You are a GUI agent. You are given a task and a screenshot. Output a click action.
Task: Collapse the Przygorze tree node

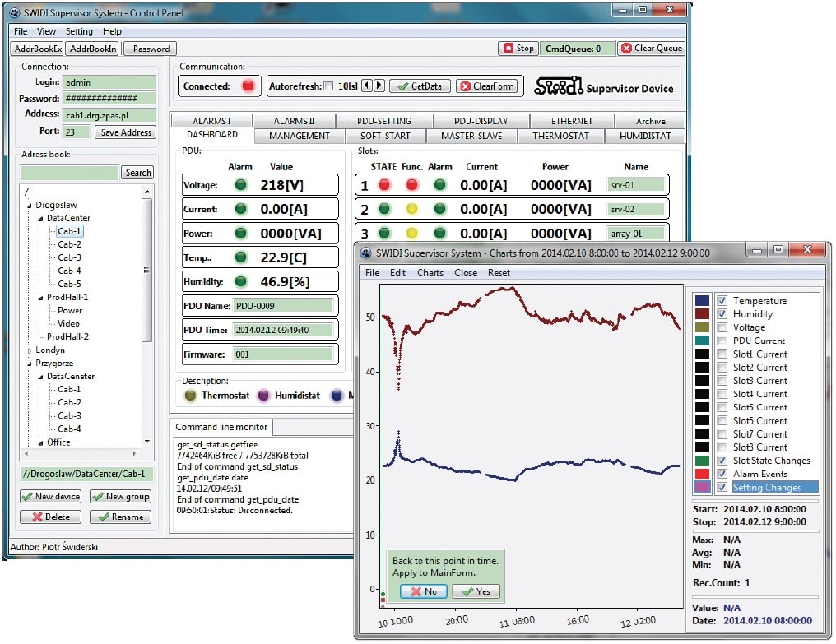[29, 364]
